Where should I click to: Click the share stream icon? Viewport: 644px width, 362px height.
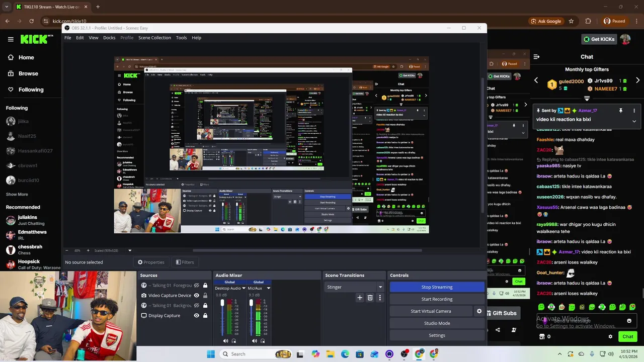pyautogui.click(x=498, y=330)
